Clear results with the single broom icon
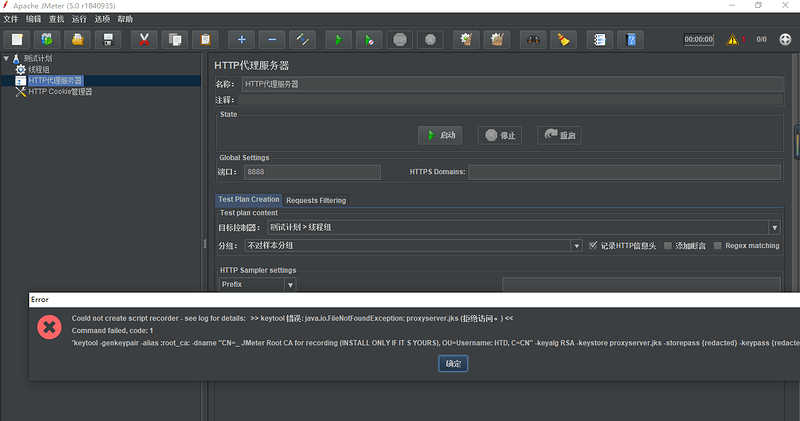 coord(466,39)
